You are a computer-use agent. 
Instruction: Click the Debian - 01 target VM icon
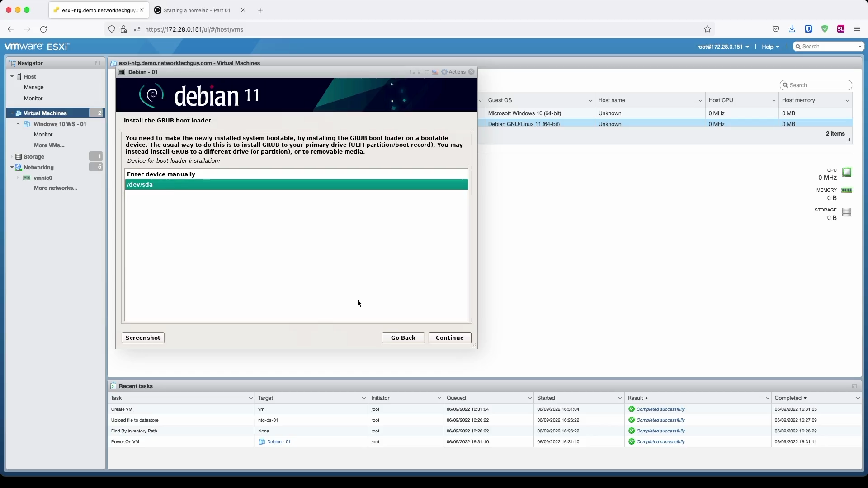[261, 442]
